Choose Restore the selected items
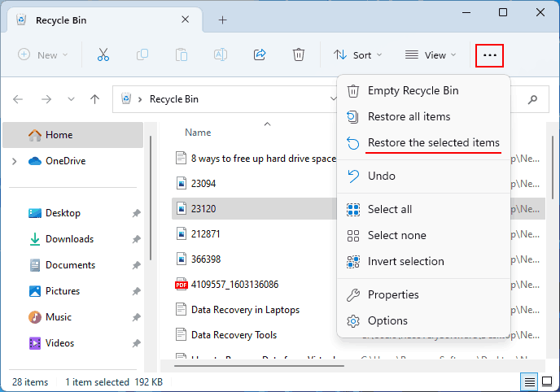 pos(423,142)
